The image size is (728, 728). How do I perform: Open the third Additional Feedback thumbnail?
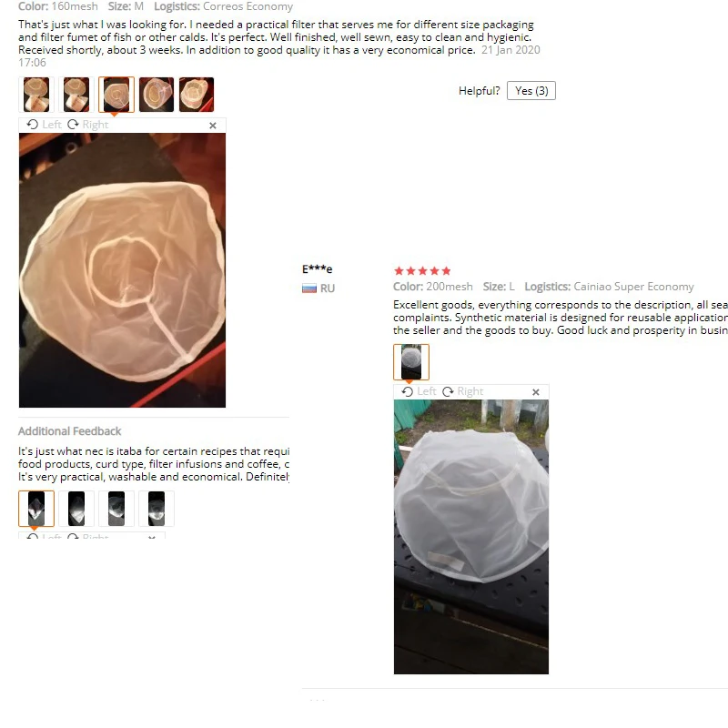[x=116, y=509]
